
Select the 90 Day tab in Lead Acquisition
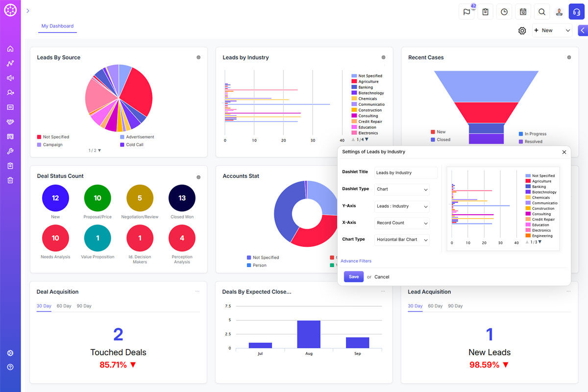pyautogui.click(x=455, y=305)
